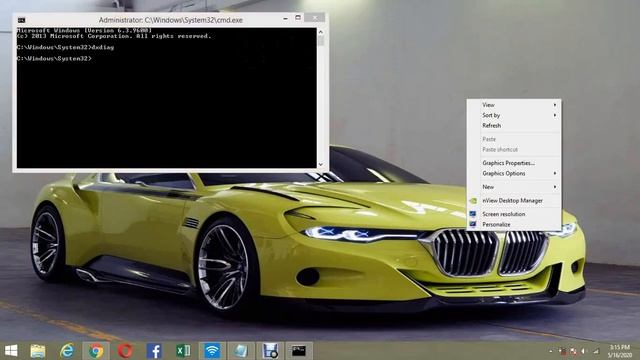Launch Internet Explorer from the taskbar
This screenshot has height=360, width=640.
[x=67, y=351]
